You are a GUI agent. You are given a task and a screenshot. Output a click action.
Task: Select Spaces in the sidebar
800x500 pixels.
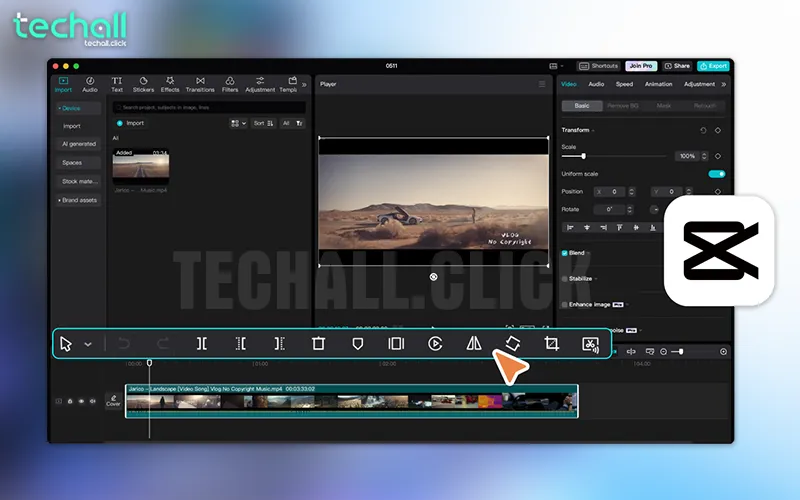(78, 163)
